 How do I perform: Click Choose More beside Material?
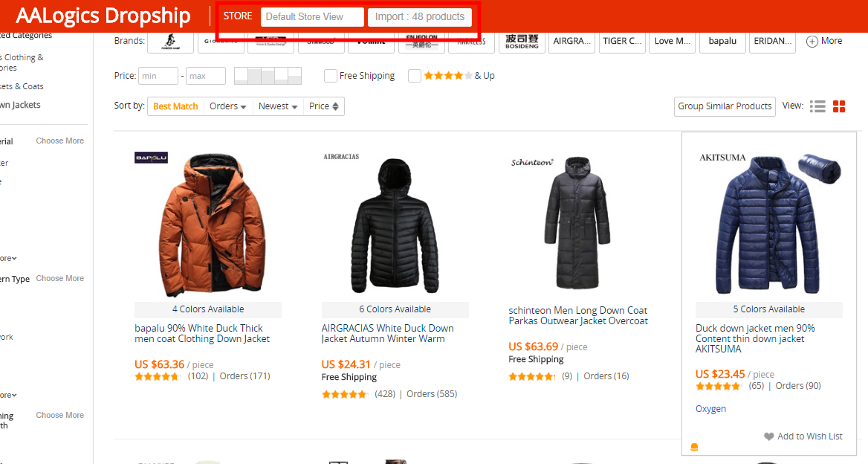point(59,141)
